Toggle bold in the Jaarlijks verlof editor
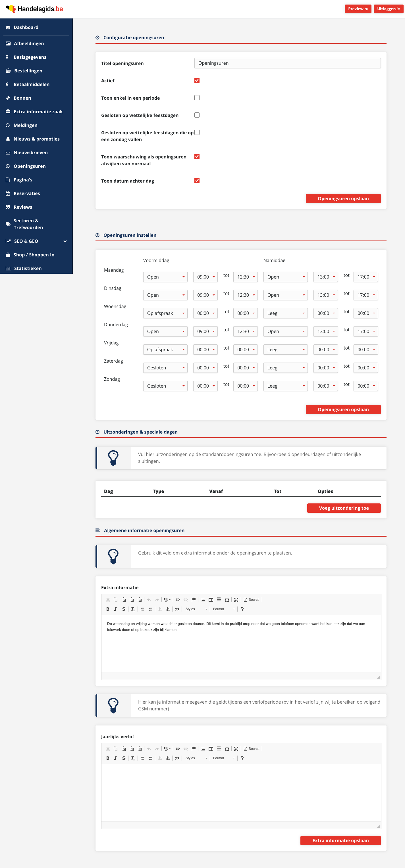405x868 pixels. [x=107, y=758]
